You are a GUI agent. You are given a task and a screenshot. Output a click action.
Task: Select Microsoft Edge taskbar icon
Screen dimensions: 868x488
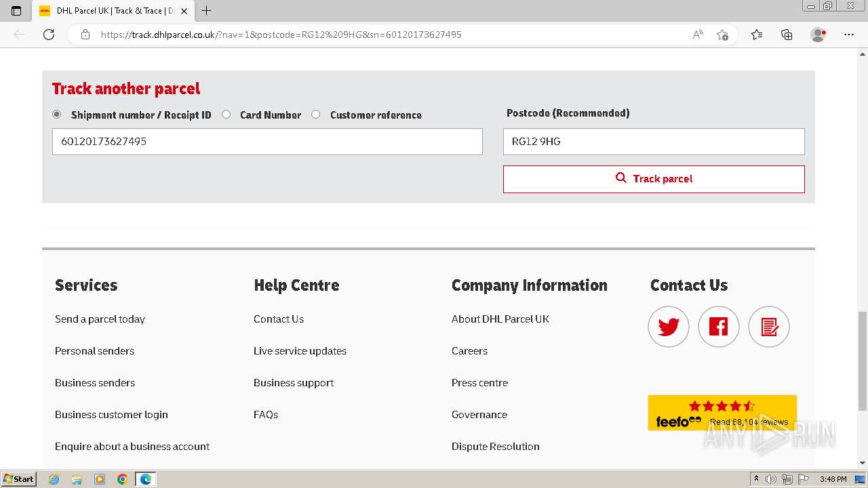(x=146, y=479)
